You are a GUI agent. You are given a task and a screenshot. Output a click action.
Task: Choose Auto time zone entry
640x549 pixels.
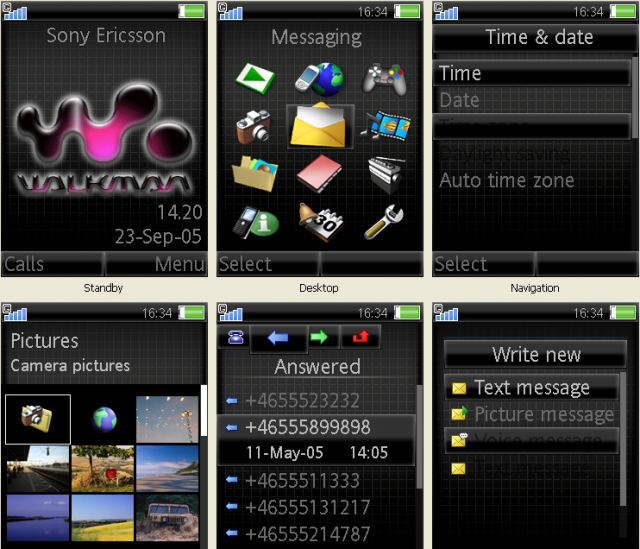pyautogui.click(x=532, y=180)
